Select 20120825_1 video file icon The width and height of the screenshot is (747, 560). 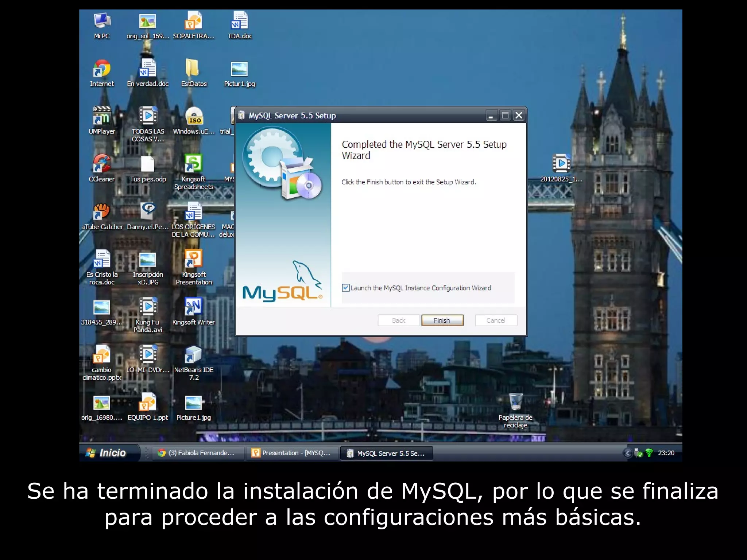click(x=561, y=164)
